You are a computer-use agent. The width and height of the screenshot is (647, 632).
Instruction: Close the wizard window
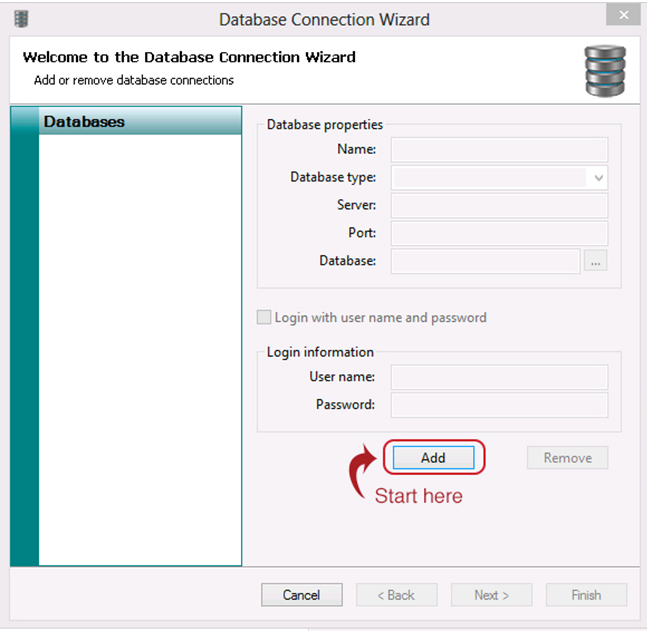623,15
